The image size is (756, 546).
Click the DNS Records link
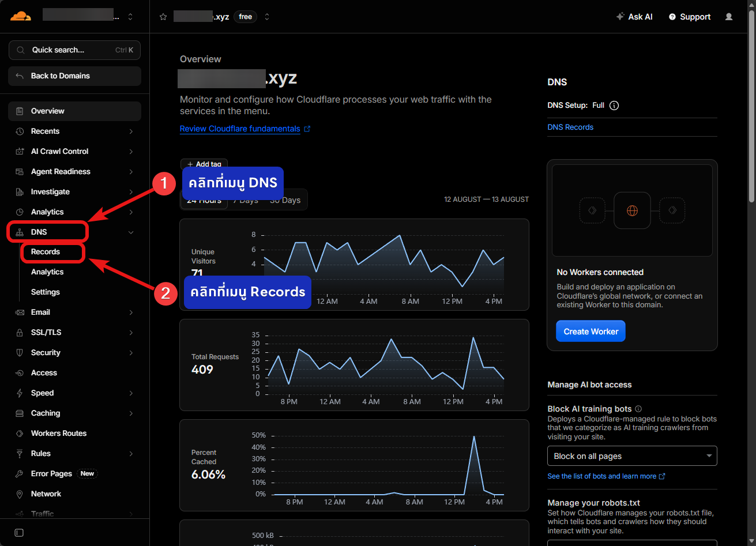click(570, 127)
